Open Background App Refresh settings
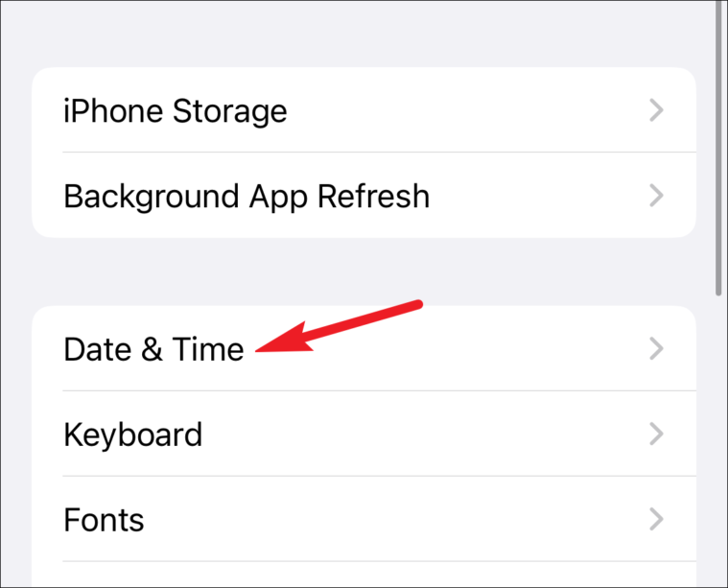 (x=364, y=195)
